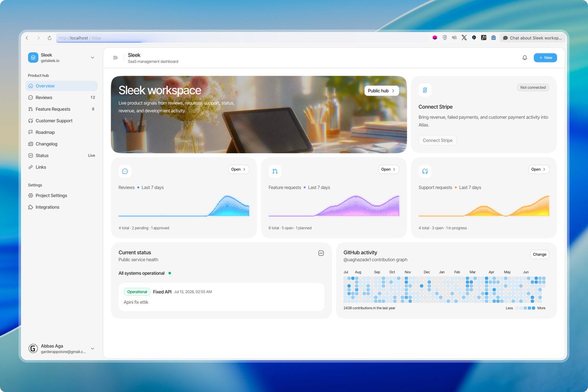
Task: Click the localhost address bar
Action: click(x=243, y=38)
